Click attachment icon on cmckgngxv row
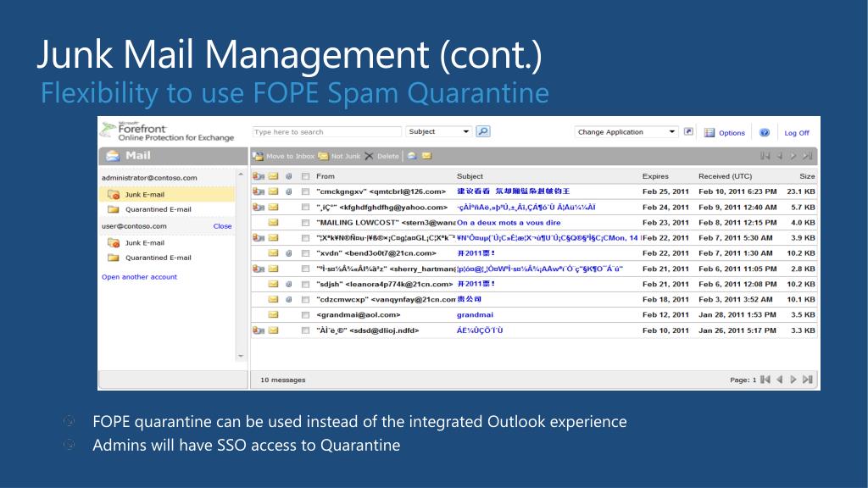The height and width of the screenshot is (488, 868). point(288,191)
